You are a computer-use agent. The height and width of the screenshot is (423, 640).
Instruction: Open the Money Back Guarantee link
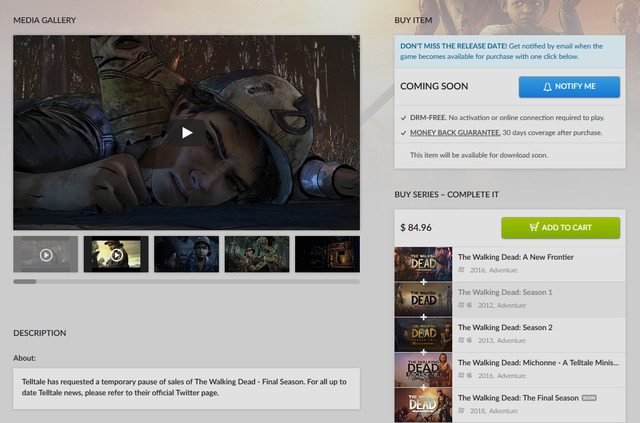(455, 133)
